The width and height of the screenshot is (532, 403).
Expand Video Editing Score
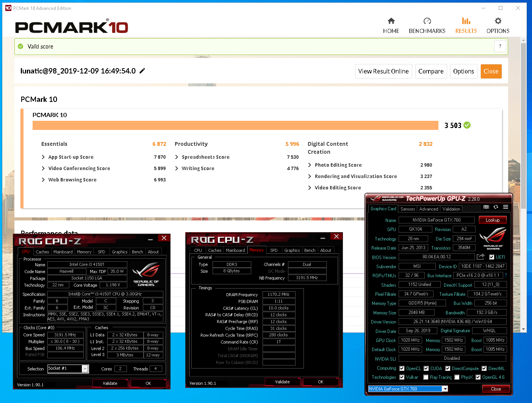click(310, 187)
